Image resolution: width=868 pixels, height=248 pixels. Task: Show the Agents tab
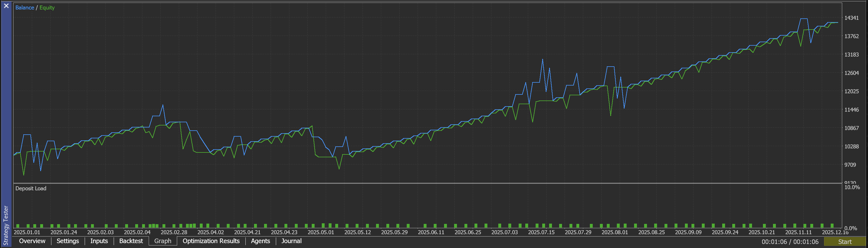(x=260, y=241)
